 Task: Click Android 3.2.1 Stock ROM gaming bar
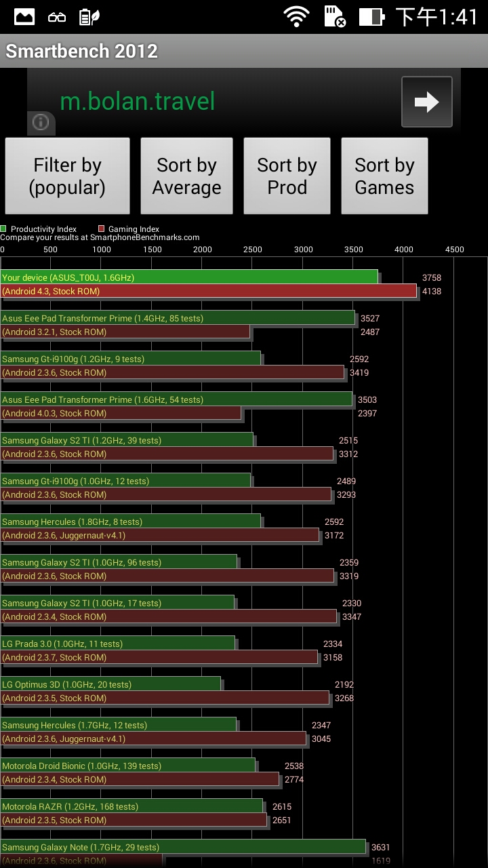(x=125, y=332)
